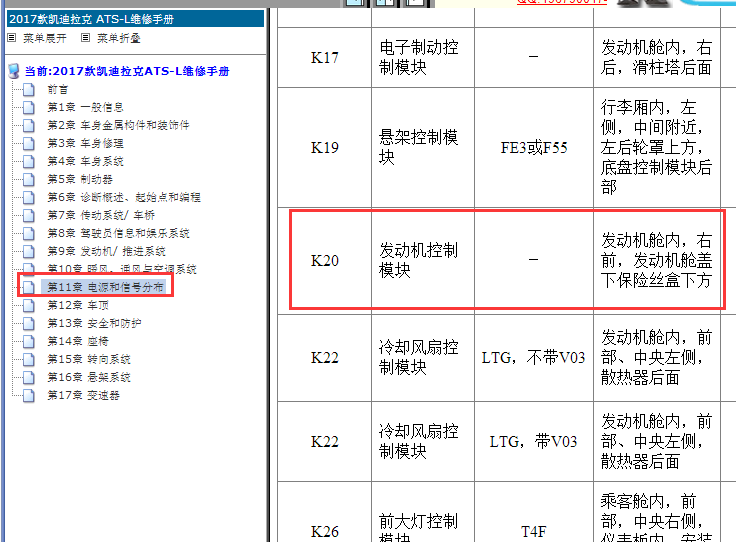Screen dimensions: 736x542
Task: Click the page icon next to 第9章
Action: coord(29,251)
